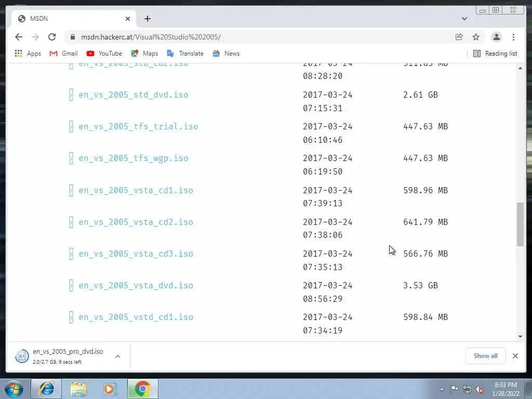The image size is (532, 399).
Task: Open Chrome three-dot menu
Action: [x=513, y=37]
